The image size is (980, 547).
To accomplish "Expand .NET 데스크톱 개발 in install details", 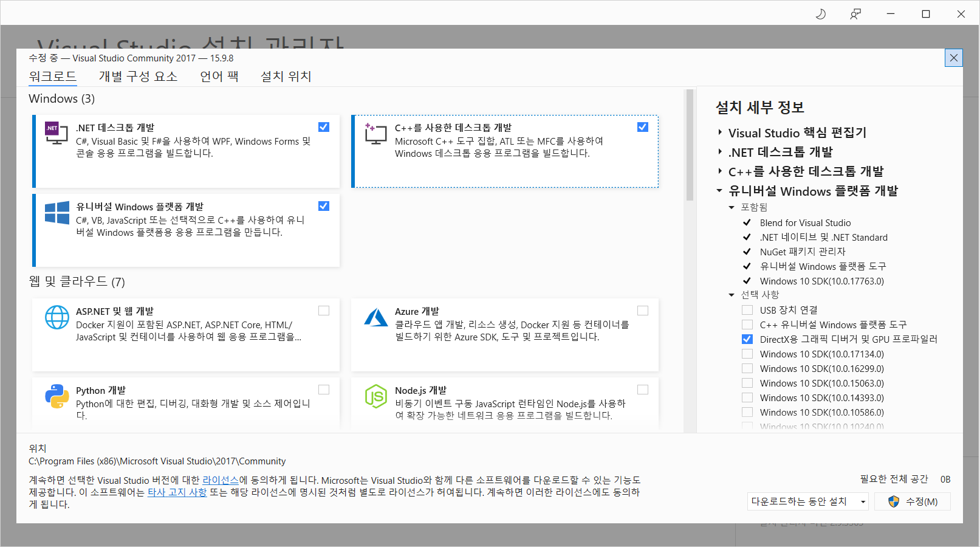I will (720, 152).
